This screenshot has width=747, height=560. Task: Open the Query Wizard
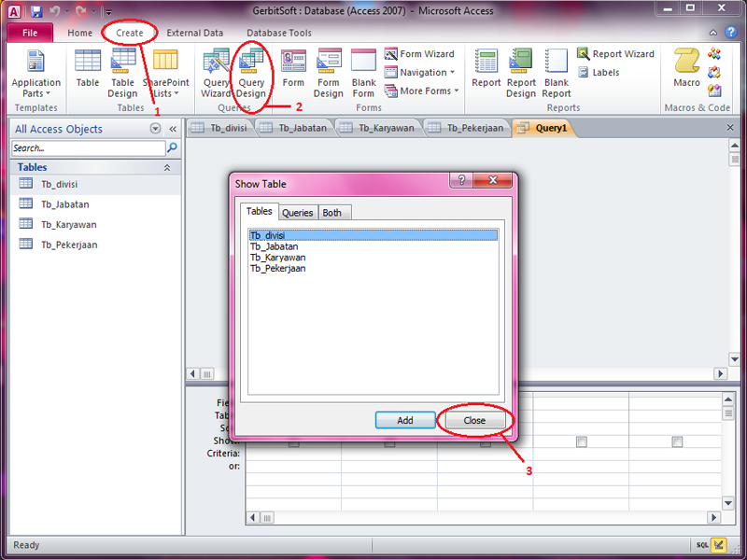click(216, 75)
